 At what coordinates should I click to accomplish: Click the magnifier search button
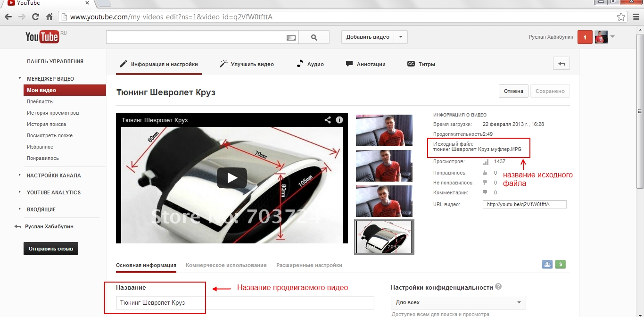[x=314, y=37]
